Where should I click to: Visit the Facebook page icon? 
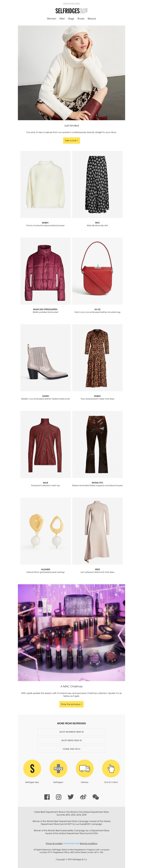point(47,797)
